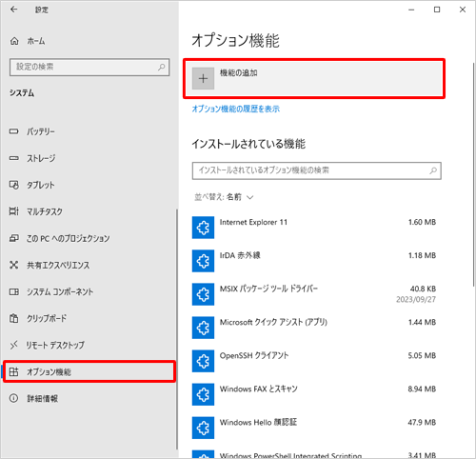
Task: Click the 共有エクスペリエンス icon
Action: point(14,265)
